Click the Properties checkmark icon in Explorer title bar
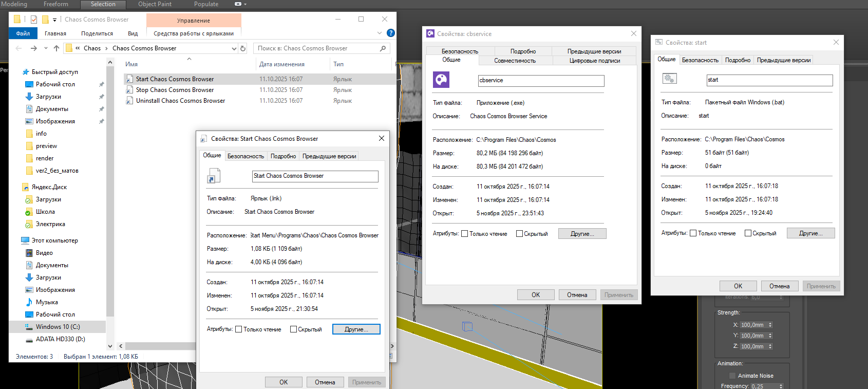The image size is (868, 389). (34, 20)
